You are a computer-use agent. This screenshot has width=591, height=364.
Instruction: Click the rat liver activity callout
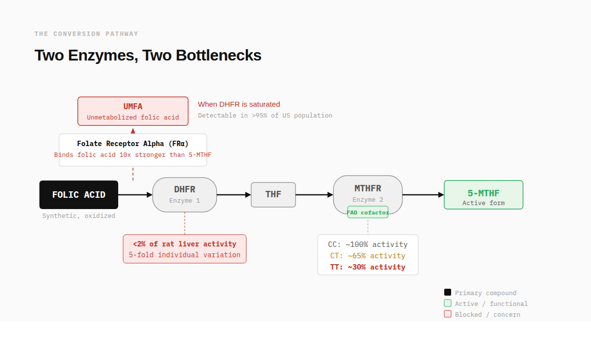coord(185,249)
